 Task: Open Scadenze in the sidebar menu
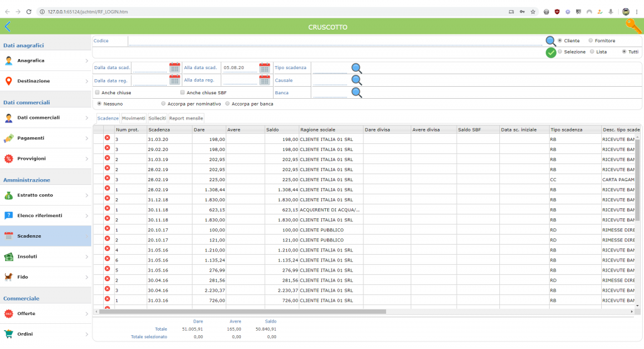click(x=45, y=236)
